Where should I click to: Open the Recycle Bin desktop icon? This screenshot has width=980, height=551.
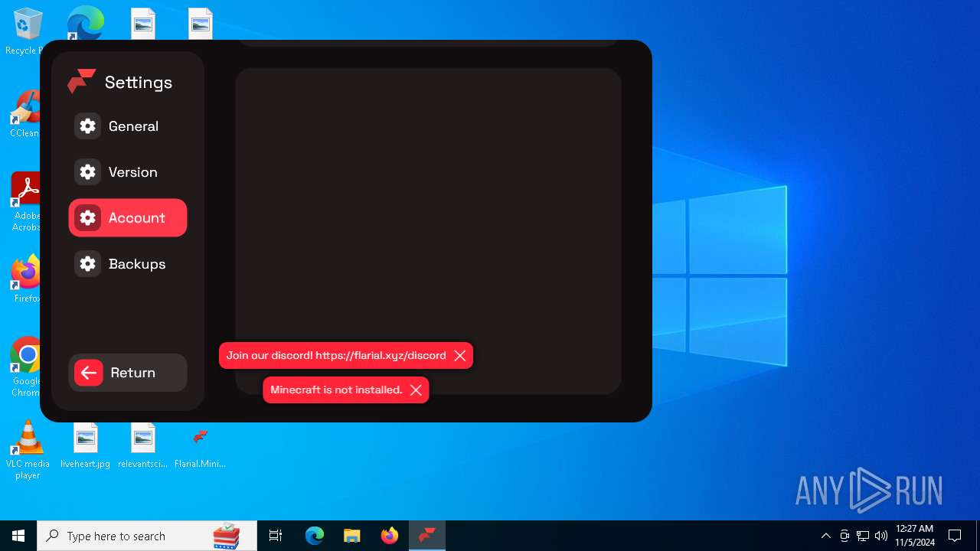[28, 31]
